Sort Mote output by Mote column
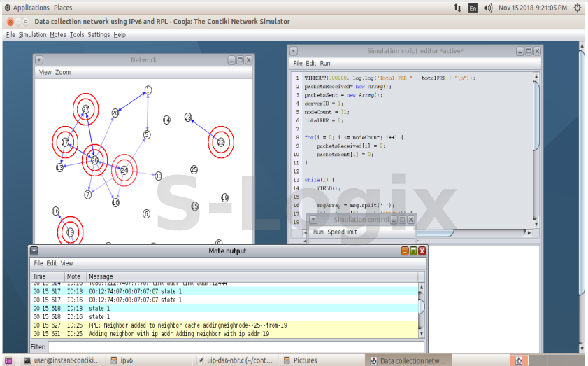Viewport: 588px width, 366px height. (x=76, y=276)
